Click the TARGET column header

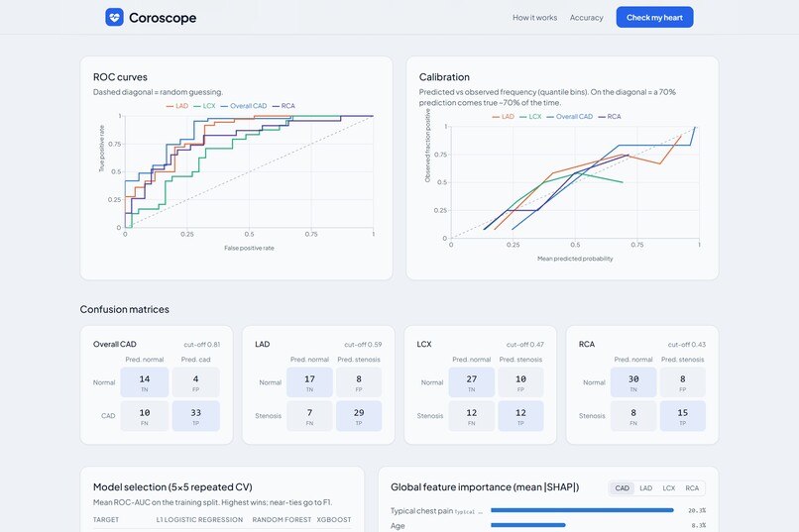coord(106,520)
